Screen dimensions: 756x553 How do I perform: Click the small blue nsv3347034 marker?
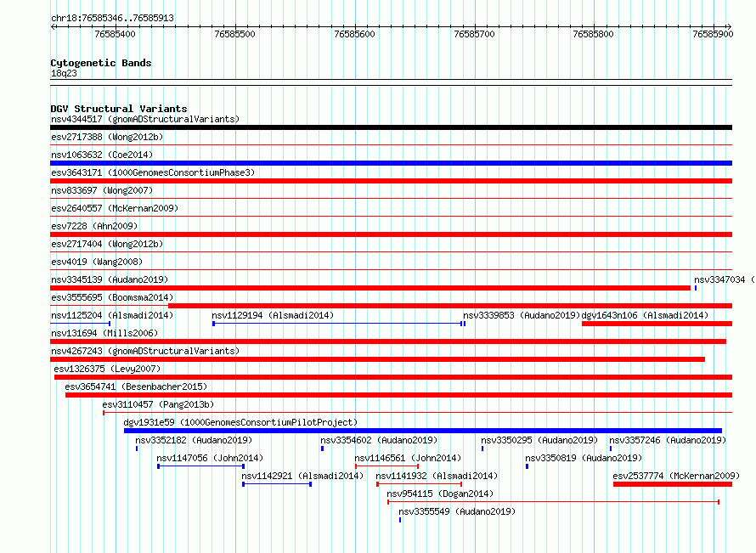point(695,288)
